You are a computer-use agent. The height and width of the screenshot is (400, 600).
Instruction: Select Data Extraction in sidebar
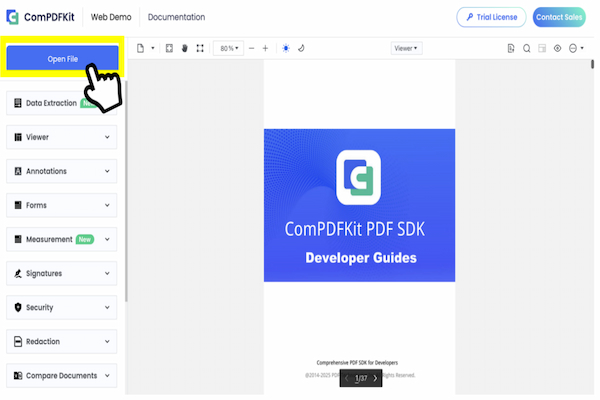coord(62,103)
